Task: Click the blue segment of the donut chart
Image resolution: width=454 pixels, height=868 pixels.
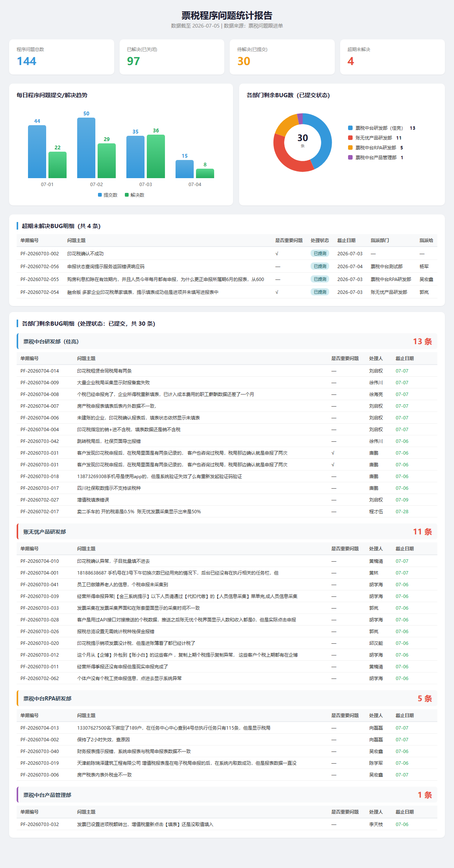Action: 326,140
